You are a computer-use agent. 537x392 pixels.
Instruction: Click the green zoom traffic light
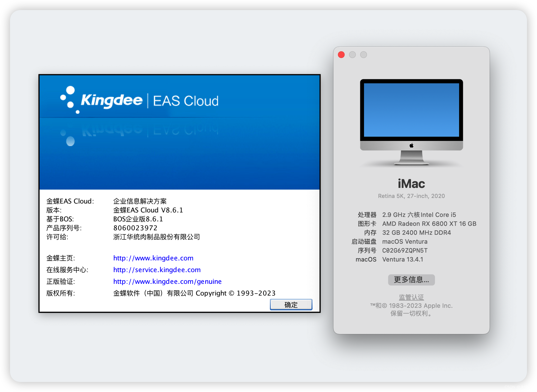363,55
